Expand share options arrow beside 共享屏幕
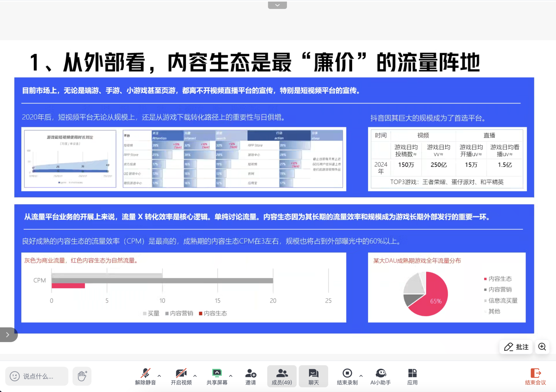556x392 pixels. click(x=231, y=376)
